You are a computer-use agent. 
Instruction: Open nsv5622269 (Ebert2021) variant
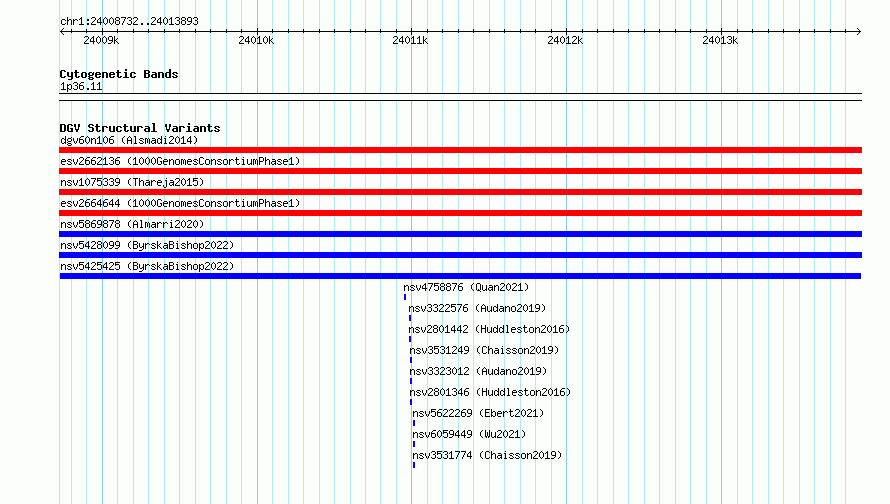click(x=478, y=413)
